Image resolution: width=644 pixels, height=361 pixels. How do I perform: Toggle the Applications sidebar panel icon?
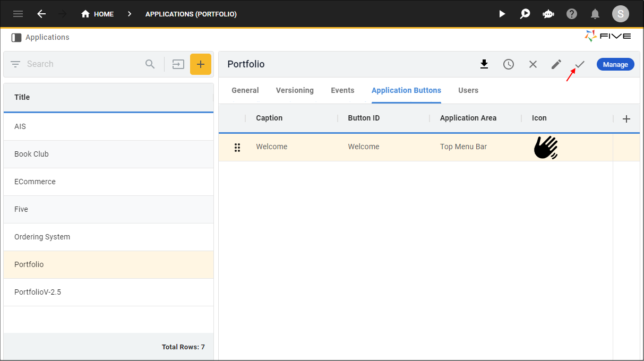click(x=16, y=38)
